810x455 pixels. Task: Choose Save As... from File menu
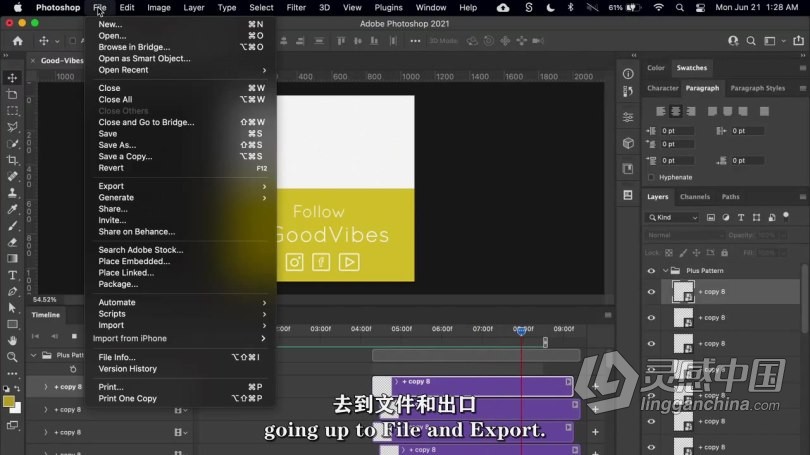[x=117, y=145]
